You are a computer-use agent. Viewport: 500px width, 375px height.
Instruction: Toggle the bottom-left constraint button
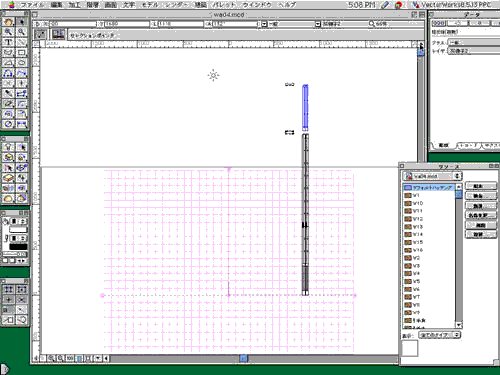[x=8, y=320]
